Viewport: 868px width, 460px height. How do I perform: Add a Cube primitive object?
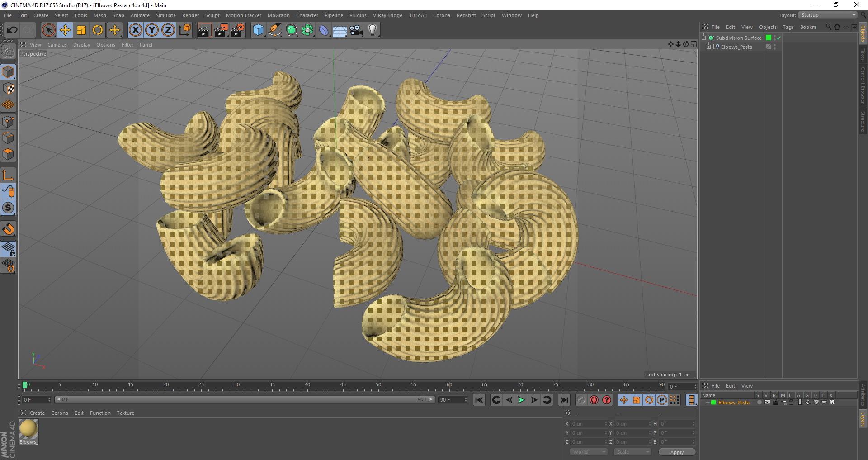[258, 30]
